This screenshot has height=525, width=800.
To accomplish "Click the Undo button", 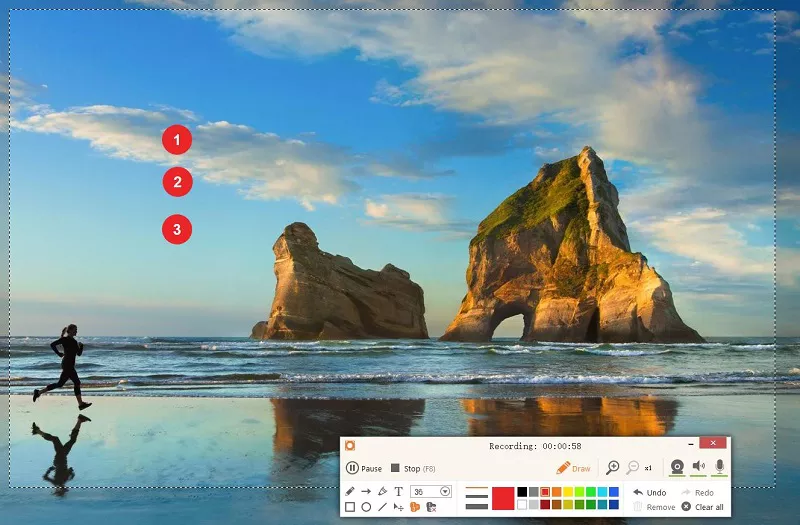I will (x=649, y=493).
